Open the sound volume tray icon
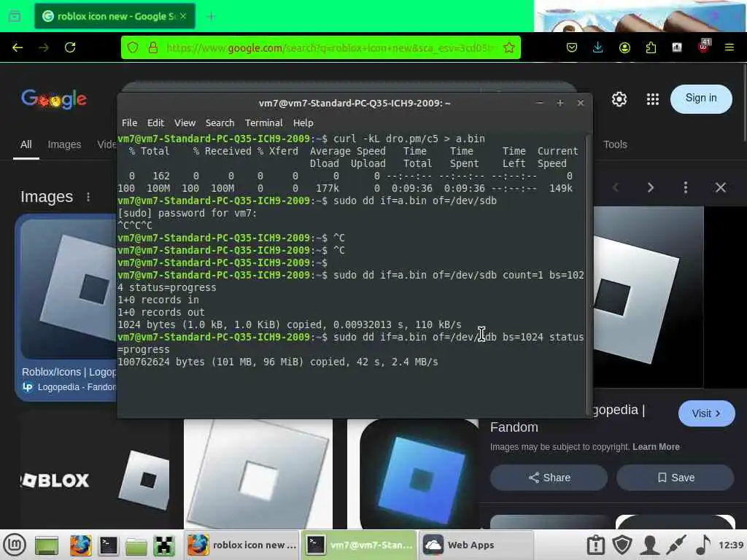747x560 pixels. click(703, 545)
